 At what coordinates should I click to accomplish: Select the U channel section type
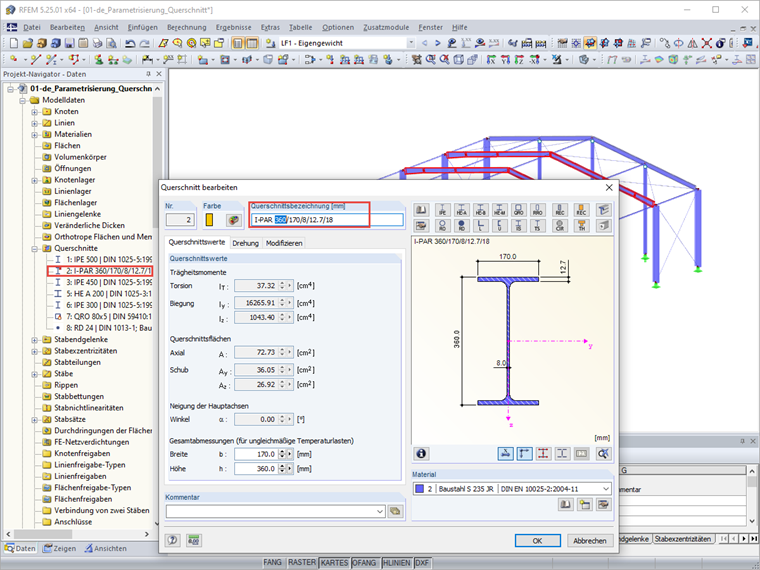click(x=500, y=225)
